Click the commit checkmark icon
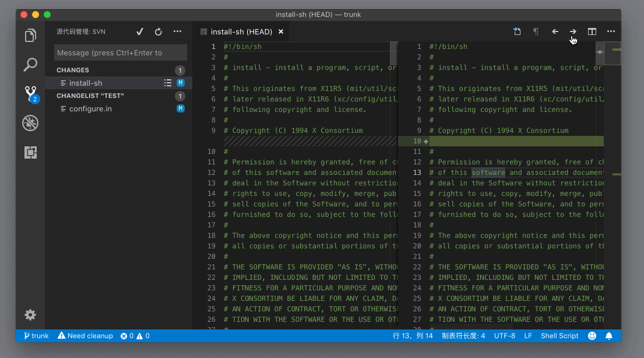 click(x=140, y=31)
